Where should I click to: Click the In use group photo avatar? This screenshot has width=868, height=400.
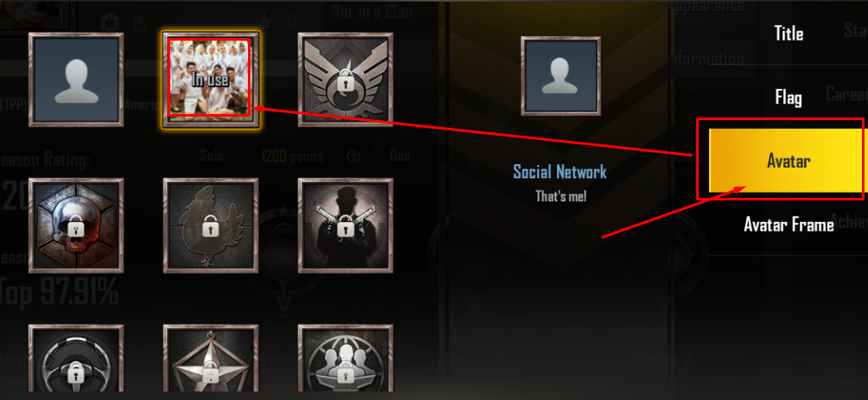click(211, 79)
